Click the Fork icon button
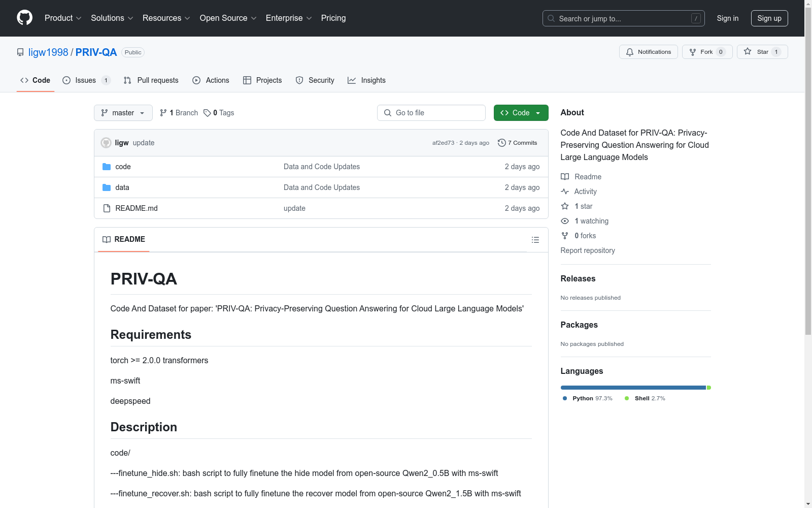812x508 pixels. [693, 52]
